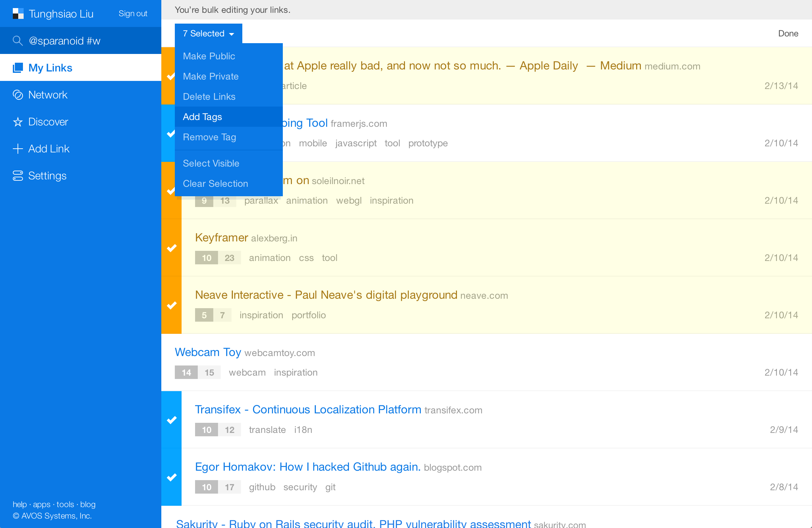This screenshot has height=528, width=812.
Task: Click the Settings sidebar icon
Action: [x=17, y=175]
